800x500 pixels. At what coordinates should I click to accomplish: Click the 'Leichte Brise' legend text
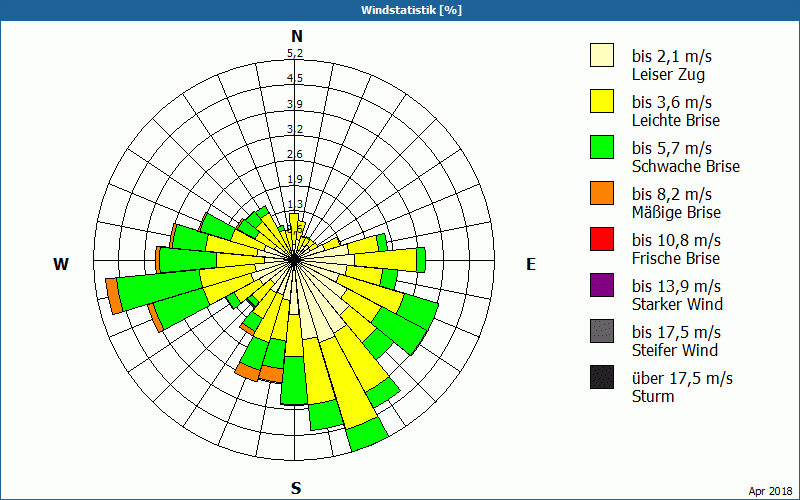click(676, 120)
